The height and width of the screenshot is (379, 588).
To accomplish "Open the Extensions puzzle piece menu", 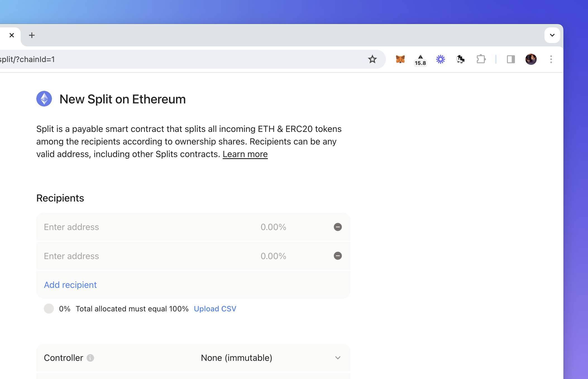I will 481,59.
